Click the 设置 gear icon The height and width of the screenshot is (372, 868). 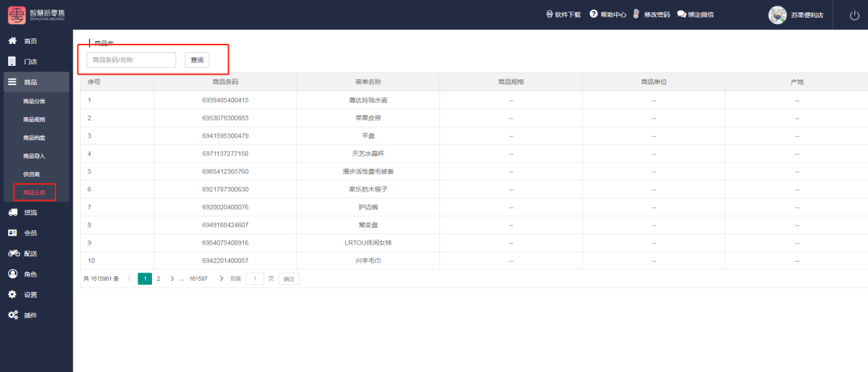click(12, 295)
